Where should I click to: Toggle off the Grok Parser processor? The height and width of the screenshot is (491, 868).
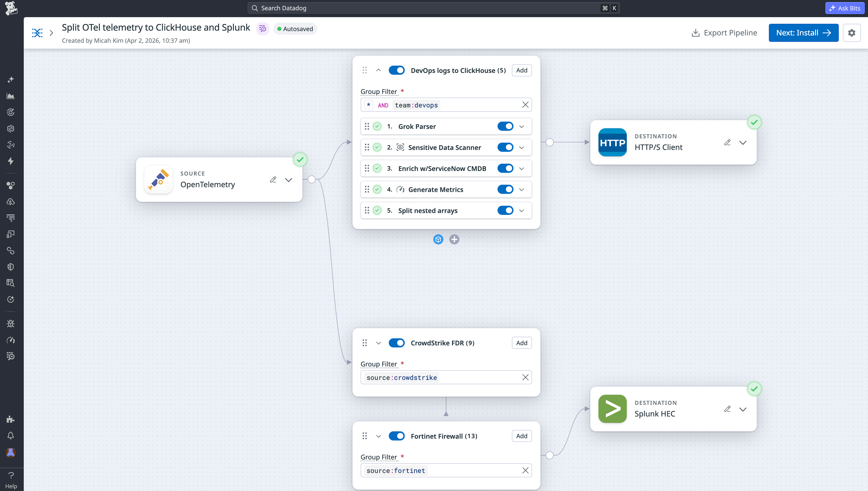click(x=505, y=126)
